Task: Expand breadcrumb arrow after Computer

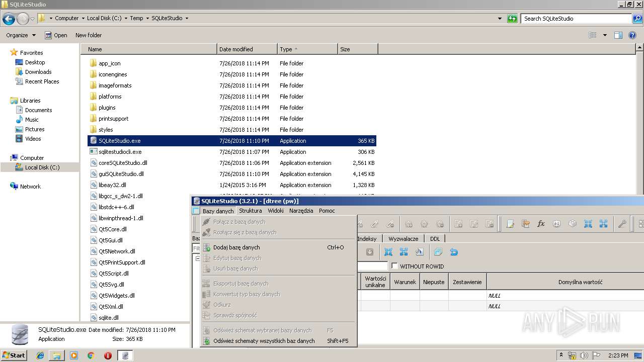Action: coord(83,19)
